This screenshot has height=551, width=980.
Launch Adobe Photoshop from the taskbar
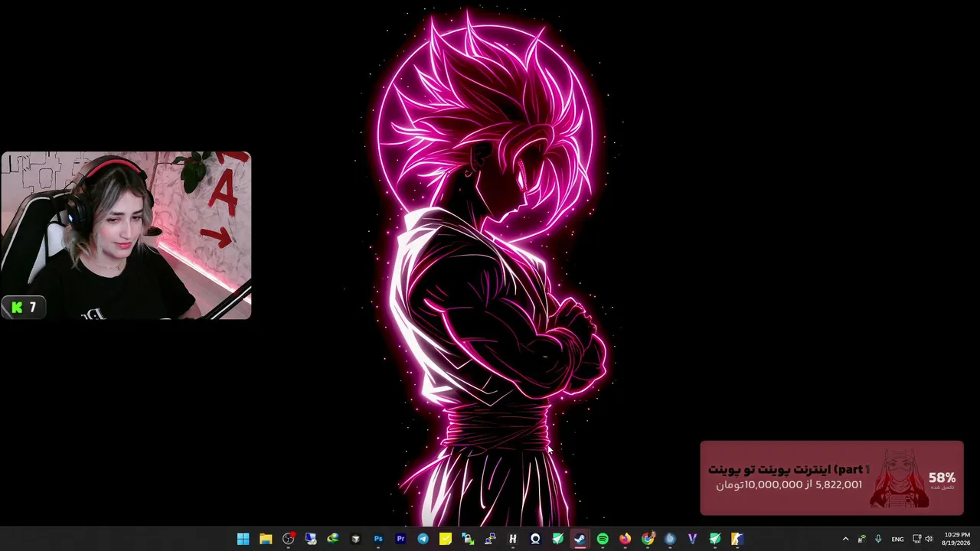tap(378, 539)
